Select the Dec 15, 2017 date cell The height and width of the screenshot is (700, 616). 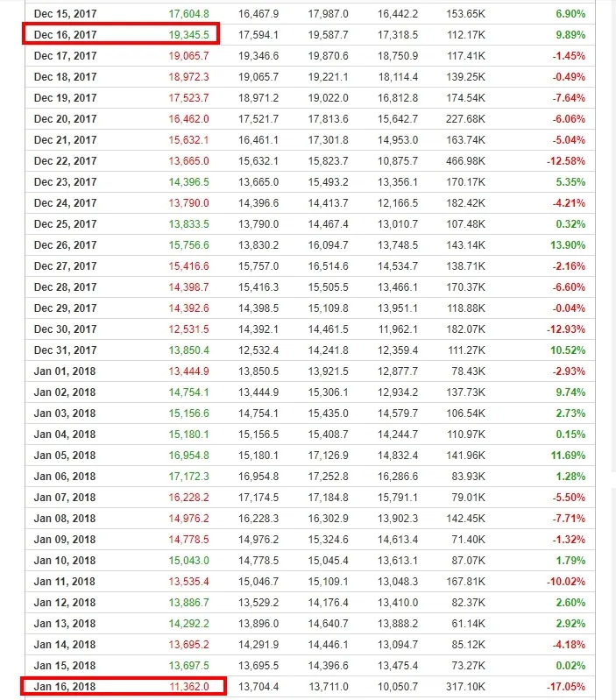tap(65, 14)
